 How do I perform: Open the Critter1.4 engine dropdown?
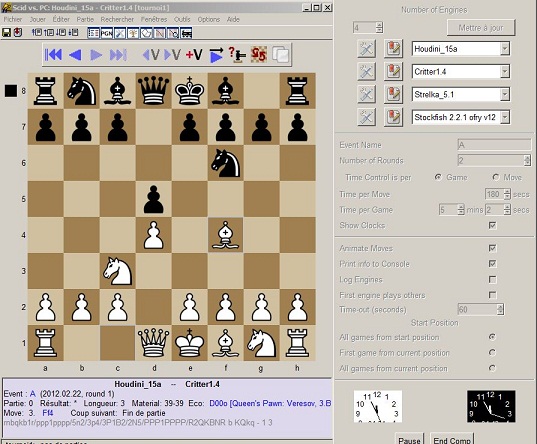[x=504, y=72]
